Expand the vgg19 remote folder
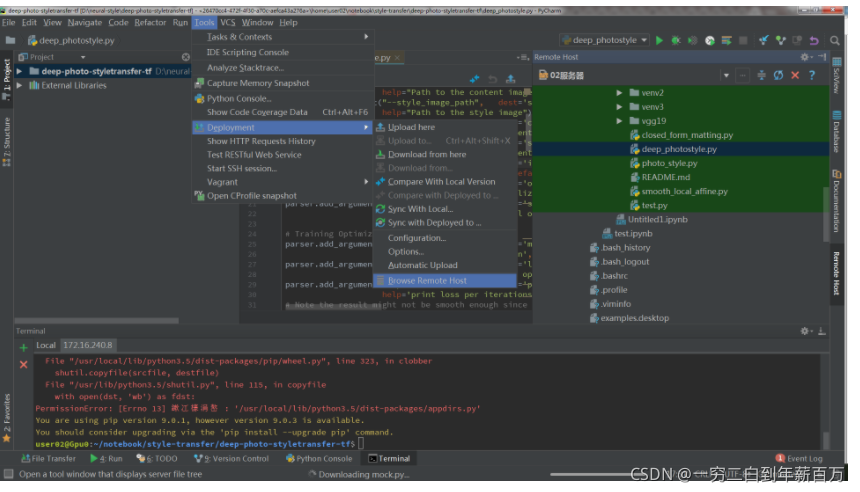860x492 pixels. click(619, 121)
